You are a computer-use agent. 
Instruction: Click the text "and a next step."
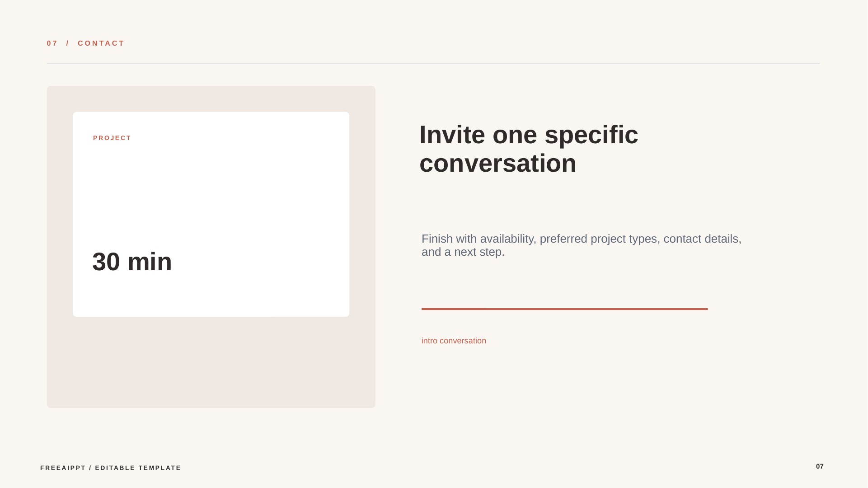(x=463, y=252)
